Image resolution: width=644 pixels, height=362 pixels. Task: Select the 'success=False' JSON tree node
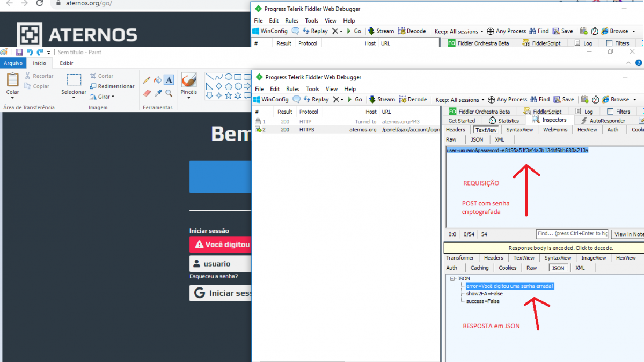click(x=482, y=301)
